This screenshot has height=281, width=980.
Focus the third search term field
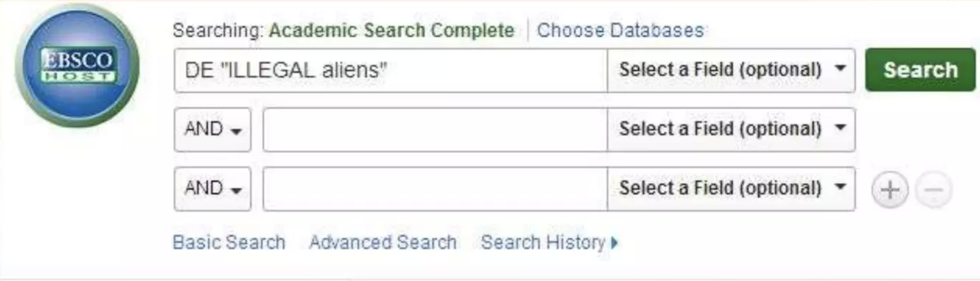click(435, 188)
